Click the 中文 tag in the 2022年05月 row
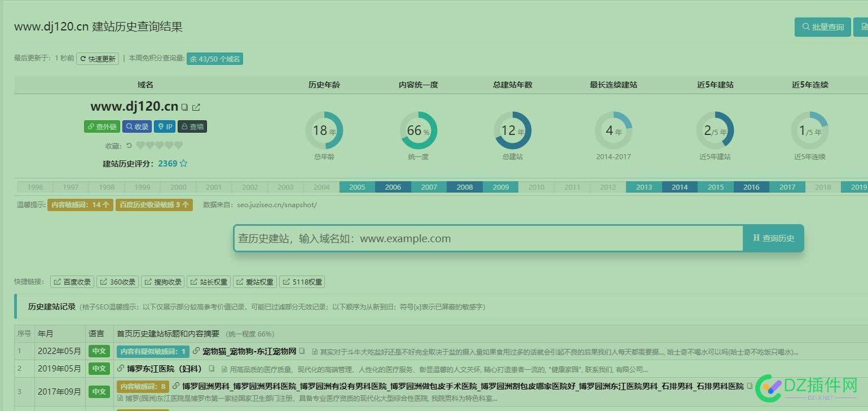 [99, 351]
